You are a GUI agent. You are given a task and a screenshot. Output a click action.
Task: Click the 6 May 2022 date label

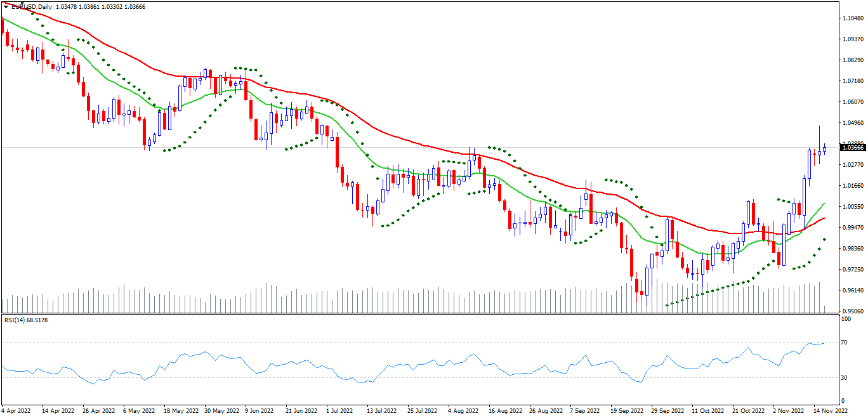(140, 411)
